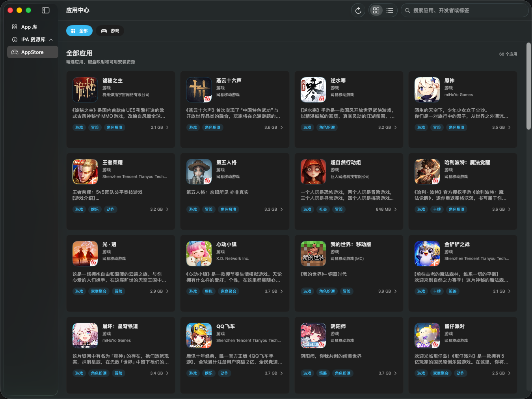Open 王者荣耀 app icon

point(85,172)
